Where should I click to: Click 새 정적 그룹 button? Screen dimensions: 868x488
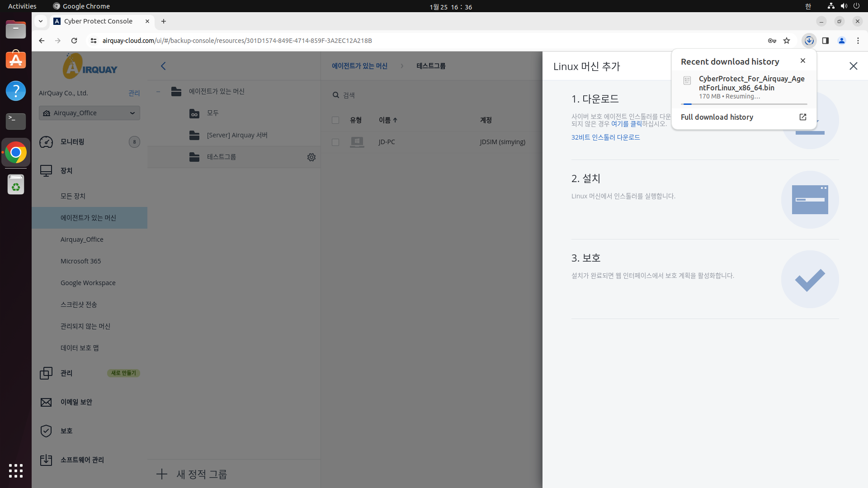192,474
